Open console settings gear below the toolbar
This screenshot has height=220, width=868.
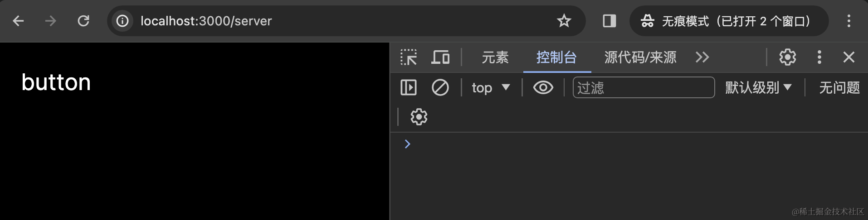419,117
